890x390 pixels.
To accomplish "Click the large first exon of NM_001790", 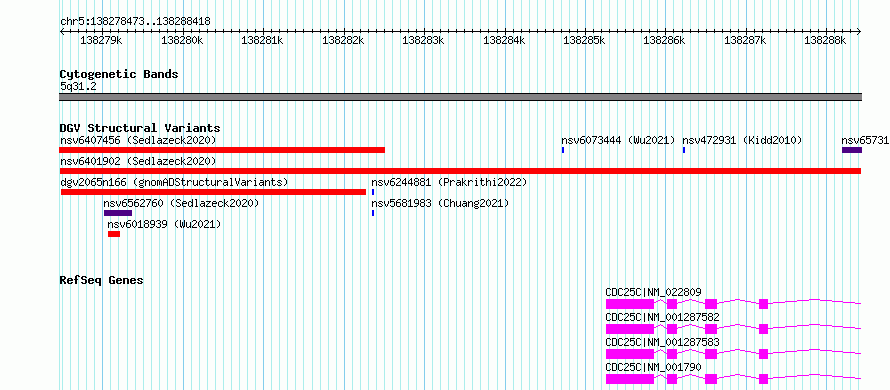I will 629,379.
